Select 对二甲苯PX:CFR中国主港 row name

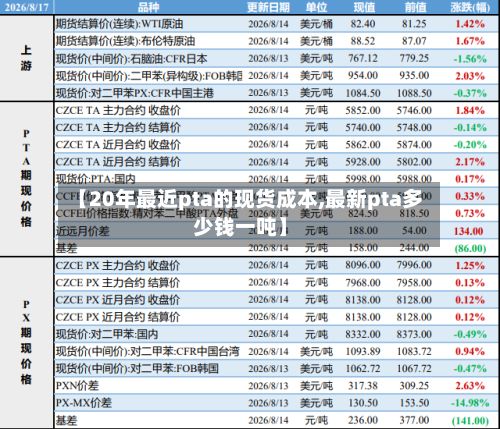coord(135,93)
